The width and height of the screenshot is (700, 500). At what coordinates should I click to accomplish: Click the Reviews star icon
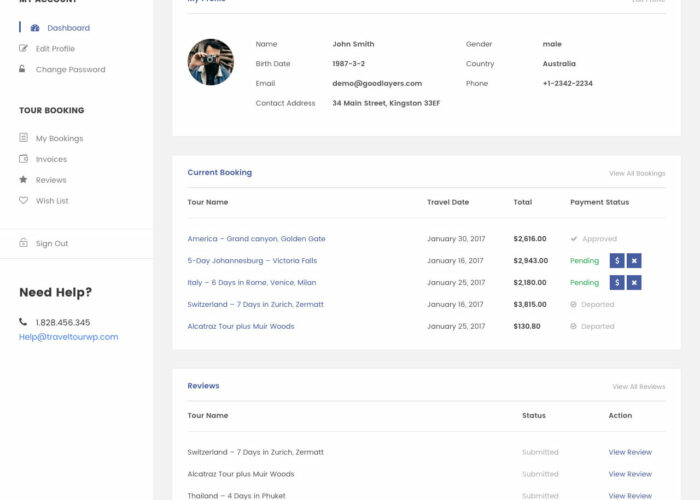click(x=24, y=180)
